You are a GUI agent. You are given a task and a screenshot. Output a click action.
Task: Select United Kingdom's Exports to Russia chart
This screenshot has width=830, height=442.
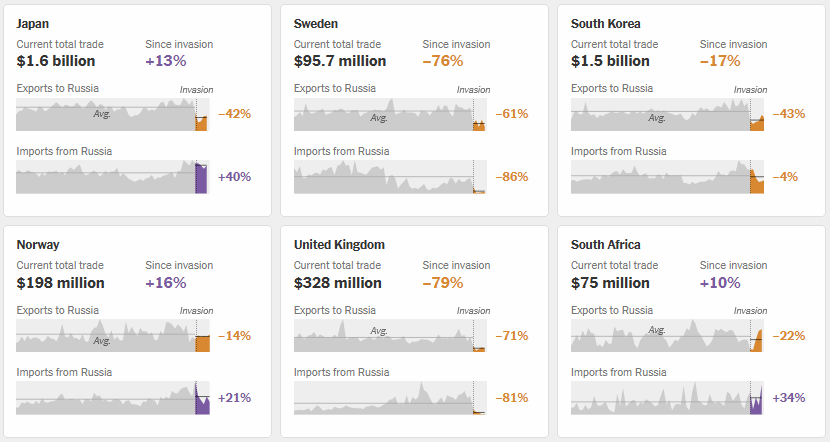[389, 336]
